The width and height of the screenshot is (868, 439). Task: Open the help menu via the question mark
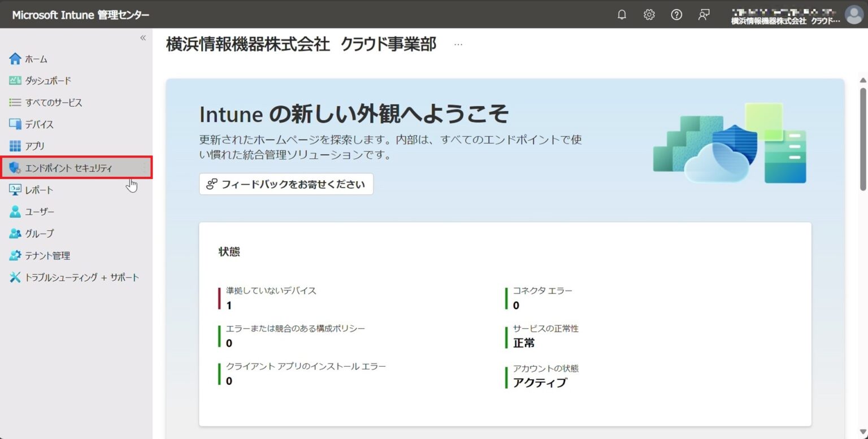click(676, 15)
